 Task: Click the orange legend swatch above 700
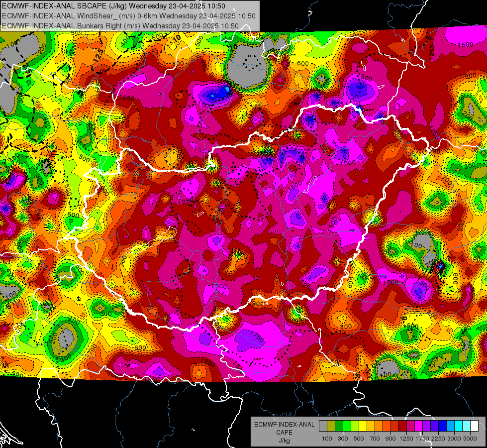[379, 426]
